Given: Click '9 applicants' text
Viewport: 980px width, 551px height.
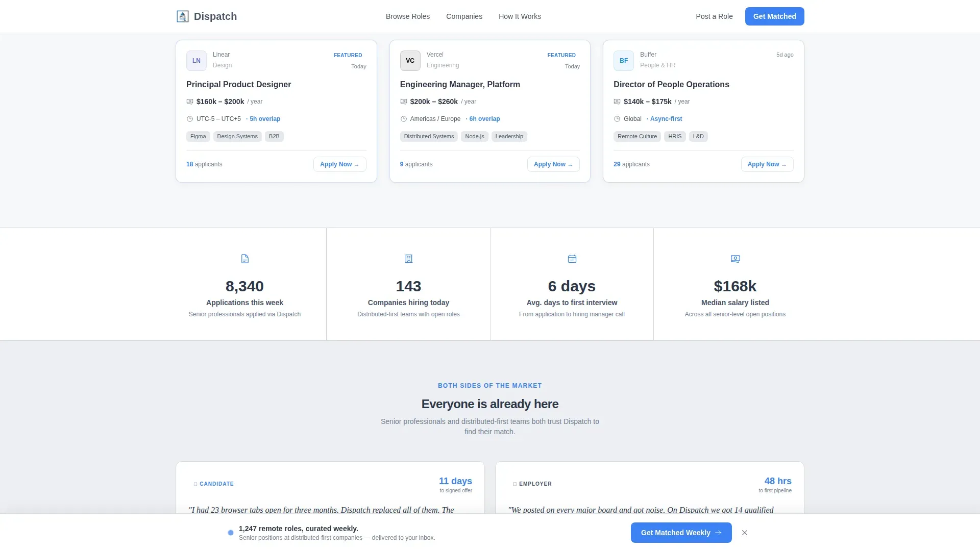Looking at the screenshot, I should (416, 164).
